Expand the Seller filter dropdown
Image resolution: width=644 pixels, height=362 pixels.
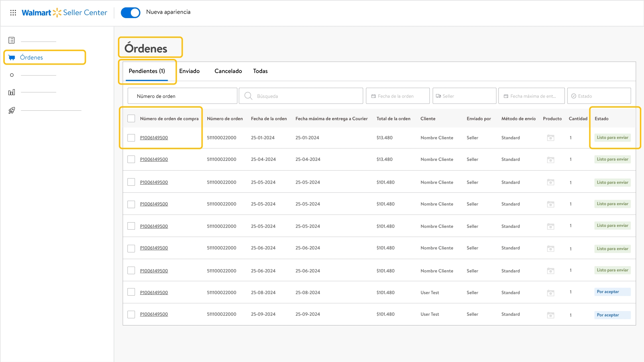tap(464, 96)
